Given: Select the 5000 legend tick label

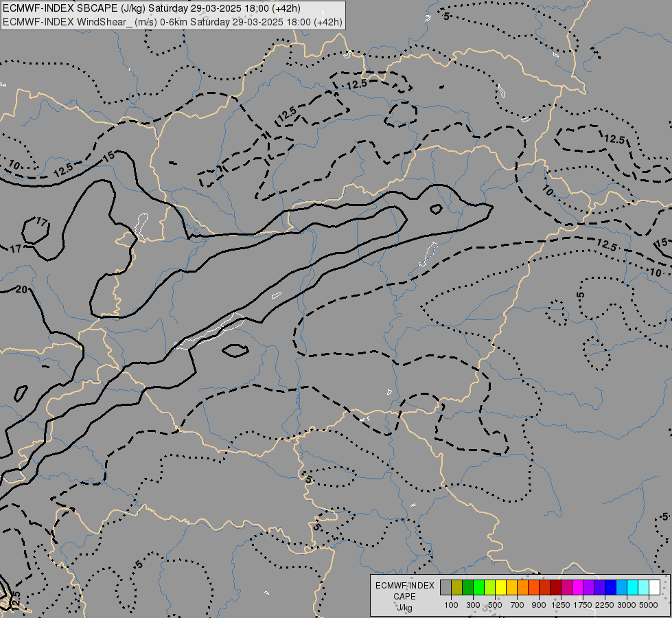Looking at the screenshot, I should pos(649,605).
